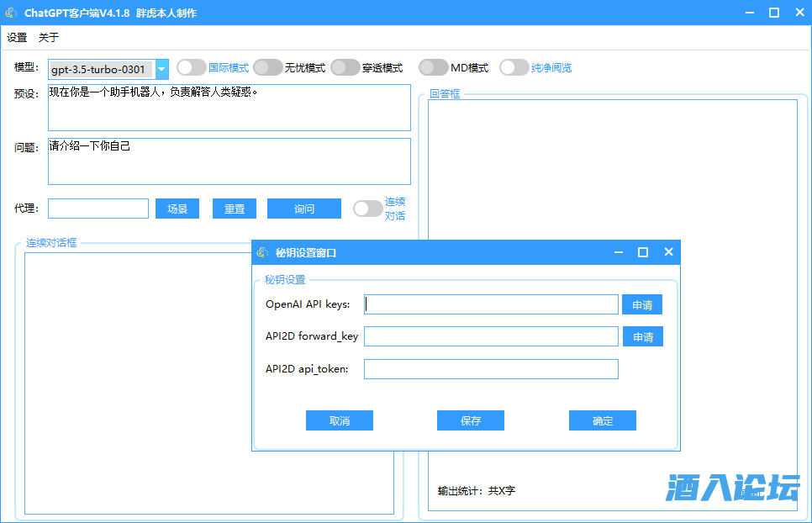Minimize the 秘钥设置窗口 dialog
This screenshot has height=523, width=812.
coord(619,252)
